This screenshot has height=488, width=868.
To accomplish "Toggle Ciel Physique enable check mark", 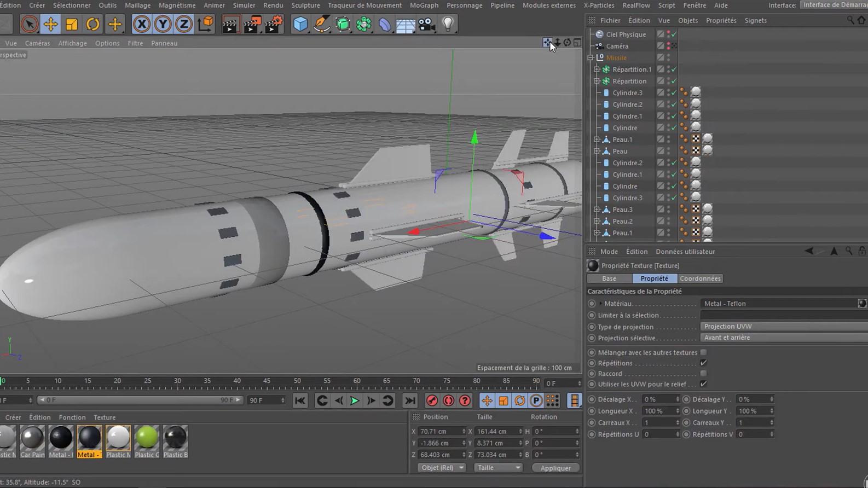I will pos(674,34).
